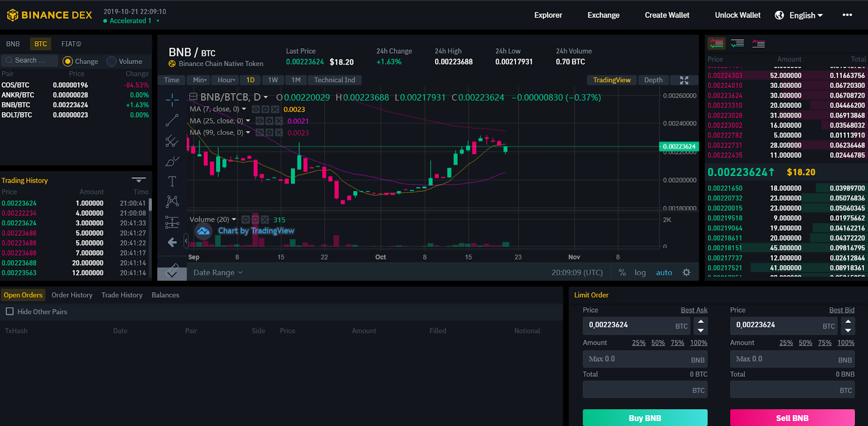The image size is (868, 426).
Task: Click the TradingView cloud logo
Action: click(x=203, y=231)
